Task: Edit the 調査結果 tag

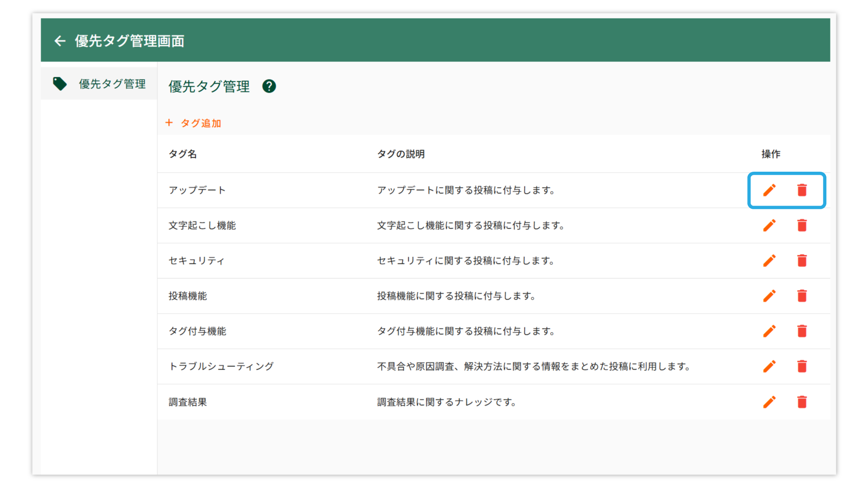Action: [769, 402]
